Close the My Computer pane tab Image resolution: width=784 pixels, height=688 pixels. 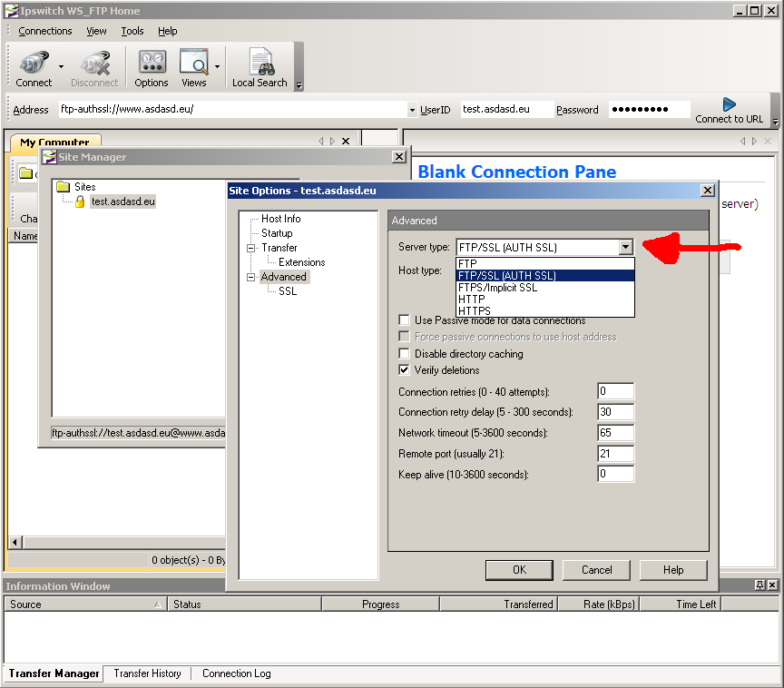(346, 142)
